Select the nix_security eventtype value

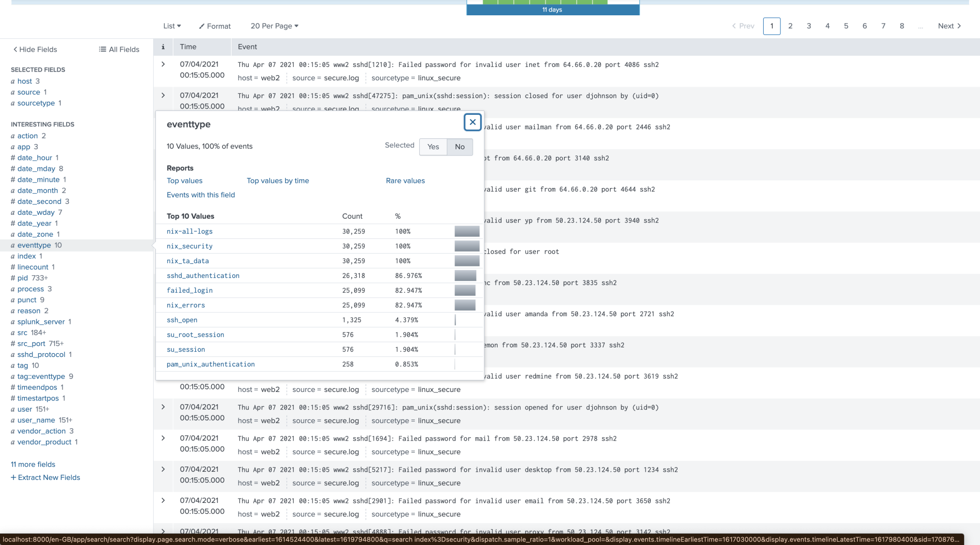point(189,246)
